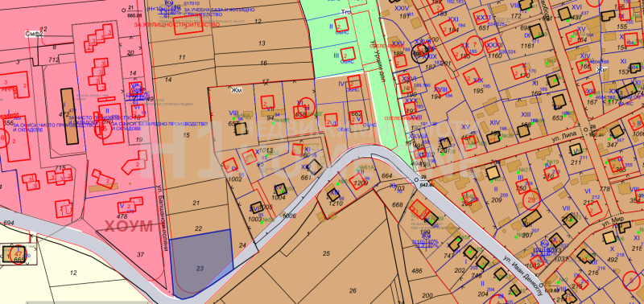Click the red circle marked 28

(x=531, y=199)
